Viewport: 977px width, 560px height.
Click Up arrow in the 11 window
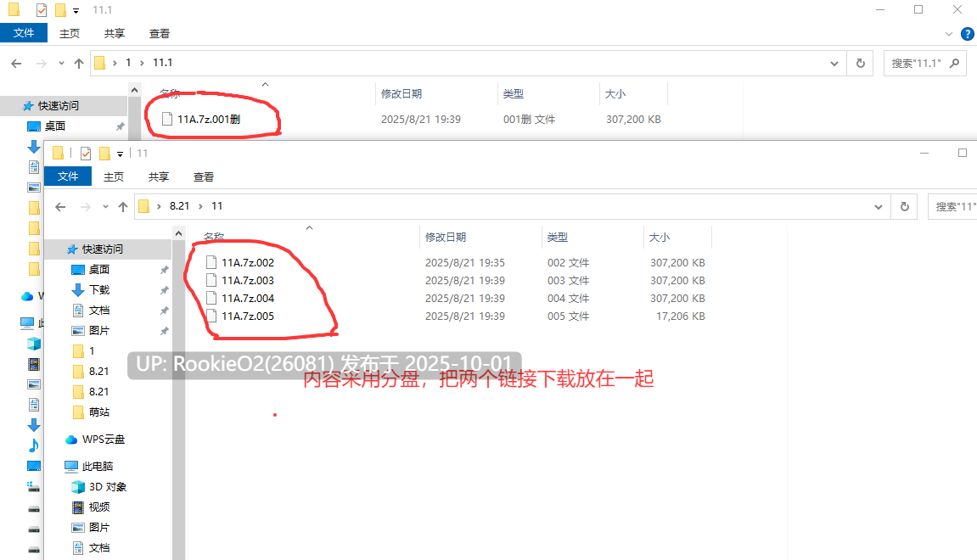[123, 206]
